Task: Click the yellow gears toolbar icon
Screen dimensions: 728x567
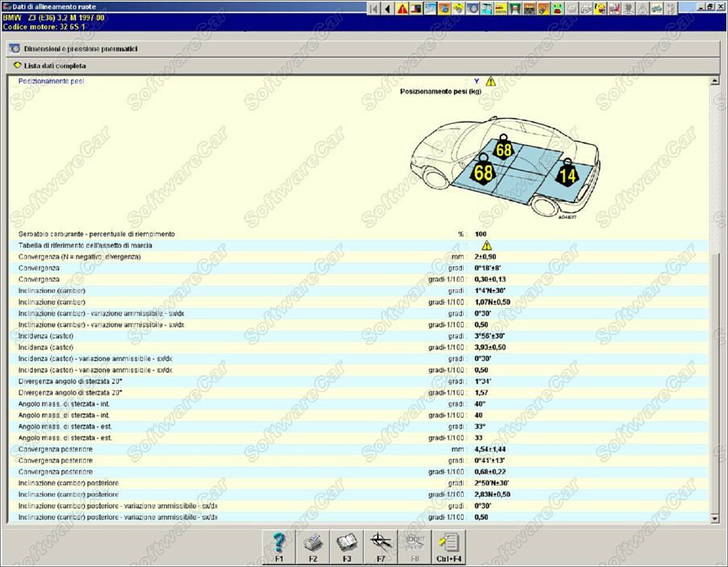Action: 458,8
